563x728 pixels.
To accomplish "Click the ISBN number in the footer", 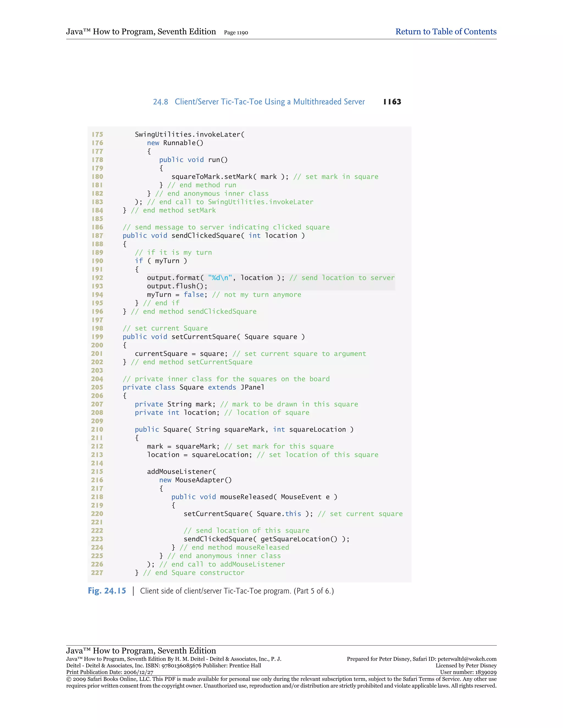I will point(181,666).
